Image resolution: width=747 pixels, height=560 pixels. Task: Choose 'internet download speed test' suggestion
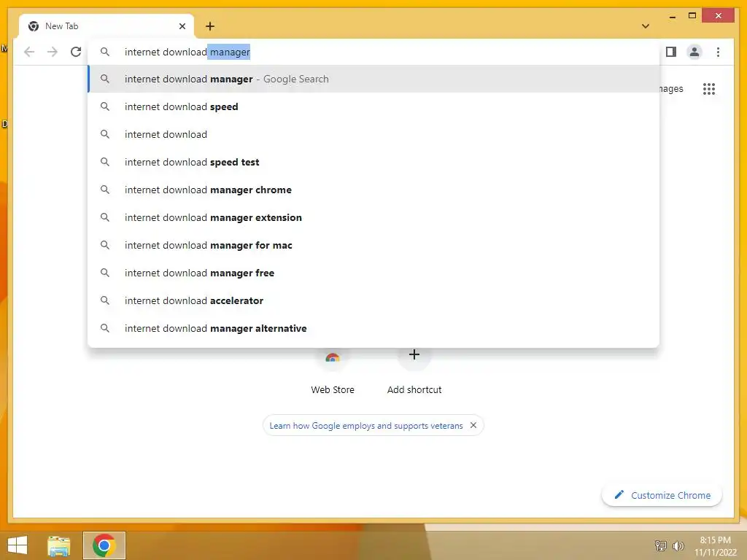(374, 162)
